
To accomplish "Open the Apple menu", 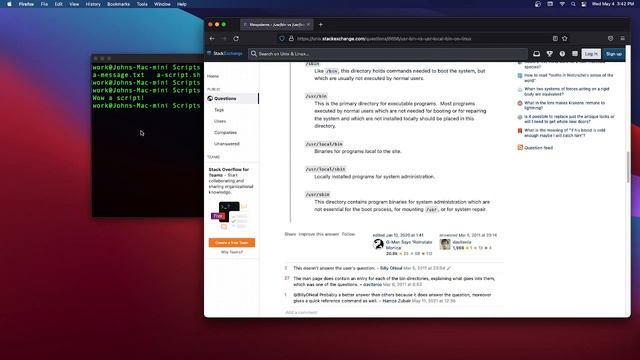I will point(9,4).
